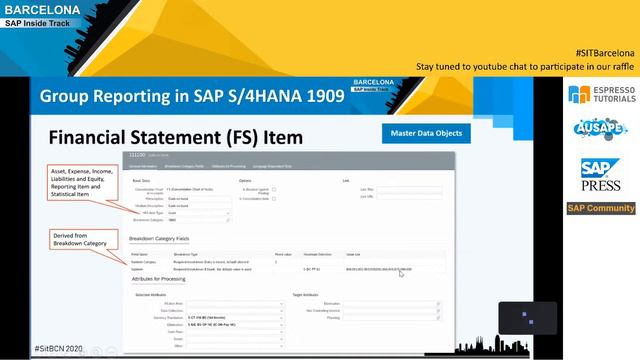Click the Target Attributes label

click(x=305, y=295)
